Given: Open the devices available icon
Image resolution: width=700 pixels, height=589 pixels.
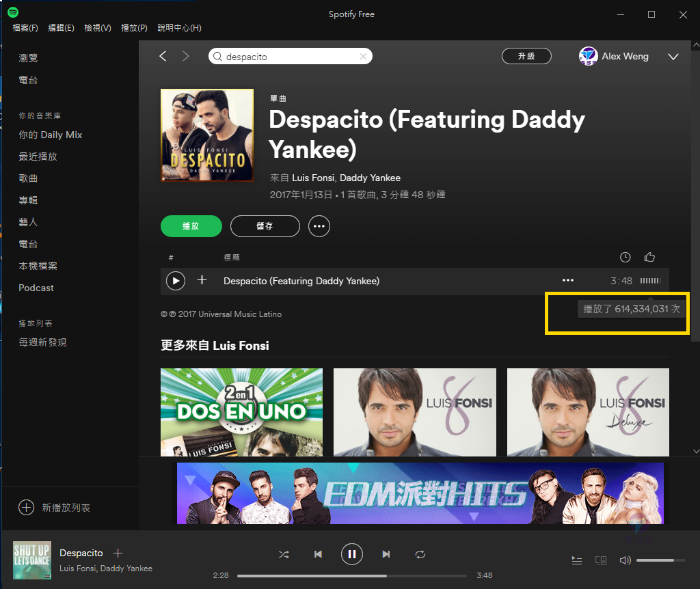Looking at the screenshot, I should (601, 560).
